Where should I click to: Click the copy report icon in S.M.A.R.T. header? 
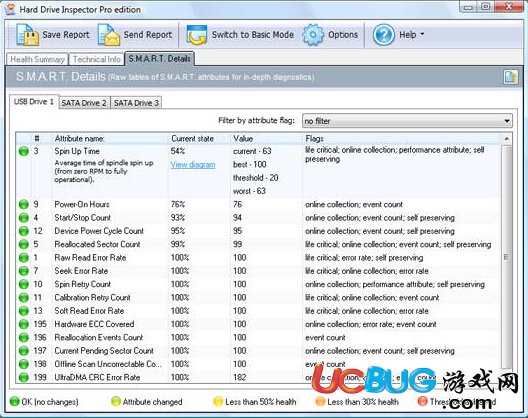click(x=510, y=77)
